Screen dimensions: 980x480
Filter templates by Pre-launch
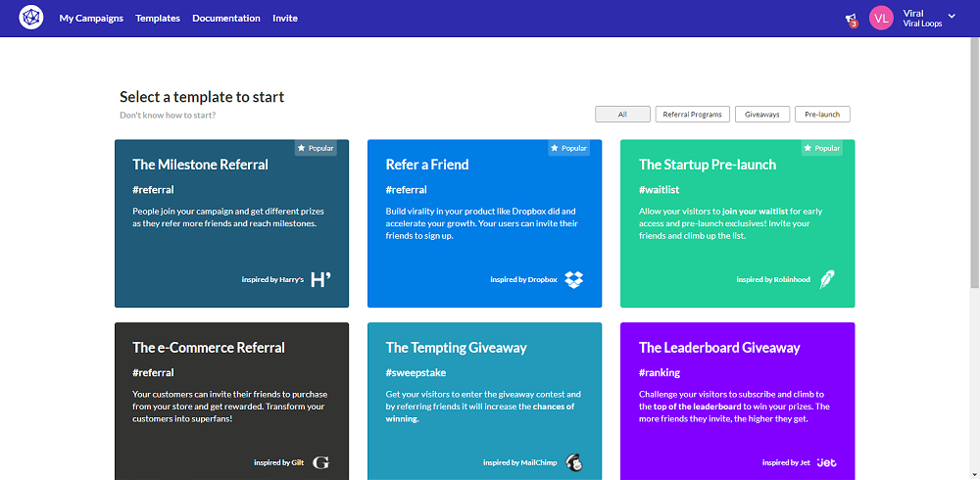pos(822,115)
